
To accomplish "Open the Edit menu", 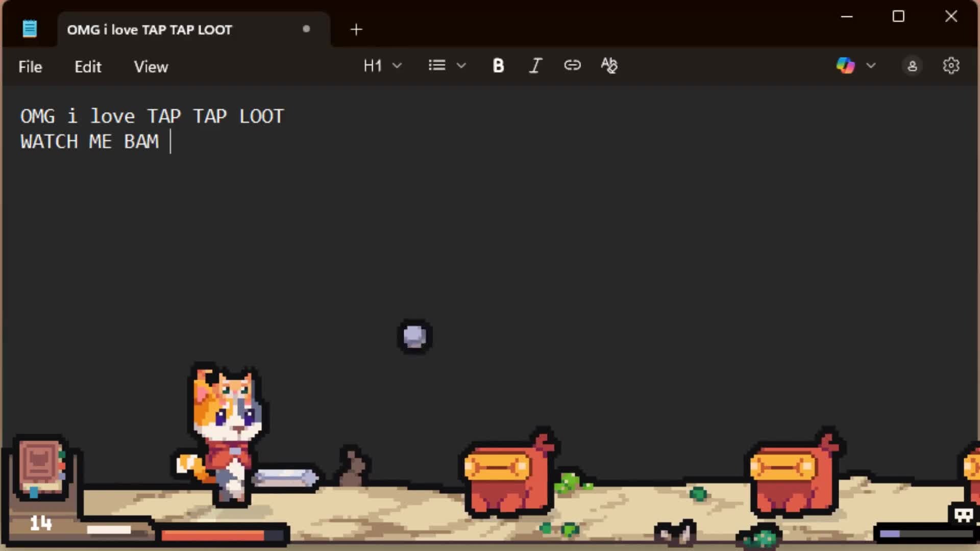I will pos(88,66).
